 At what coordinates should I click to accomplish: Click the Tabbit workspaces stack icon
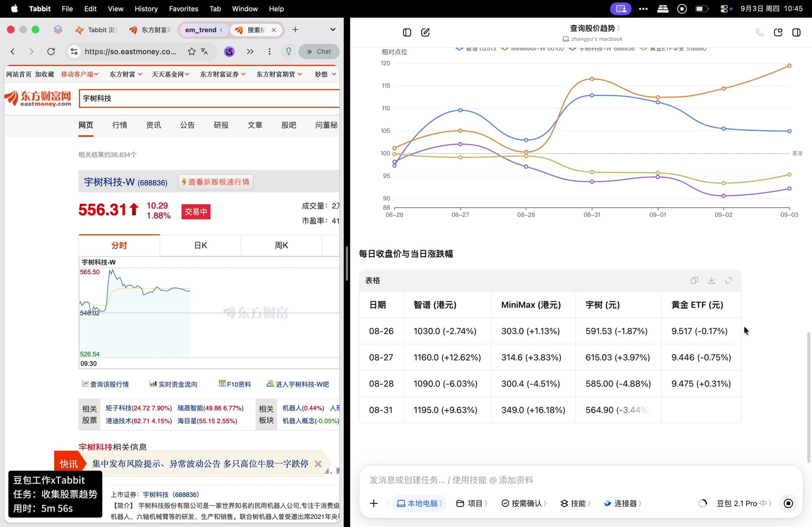(58, 30)
